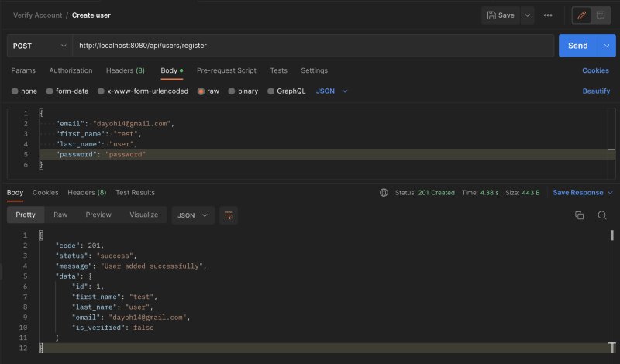Click the "id": 1 response line
Screen dimensions: 620x364
88,287
